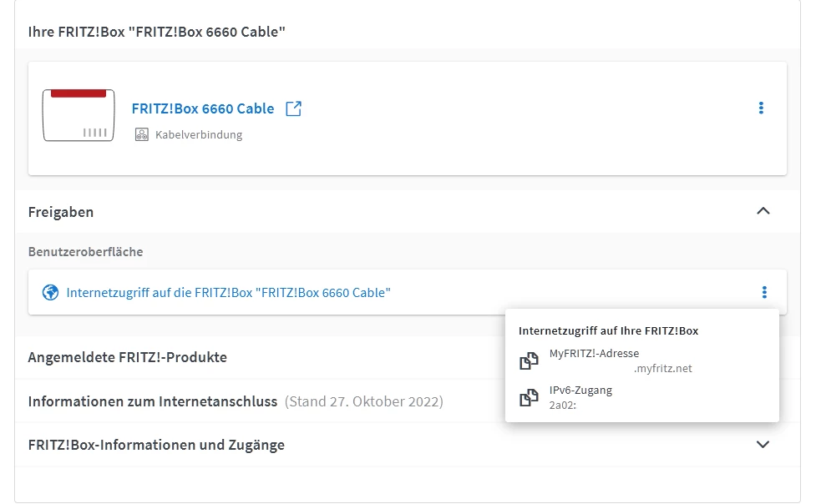816x504 pixels.
Task: Click the .myfritz.net address text
Action: click(x=662, y=368)
